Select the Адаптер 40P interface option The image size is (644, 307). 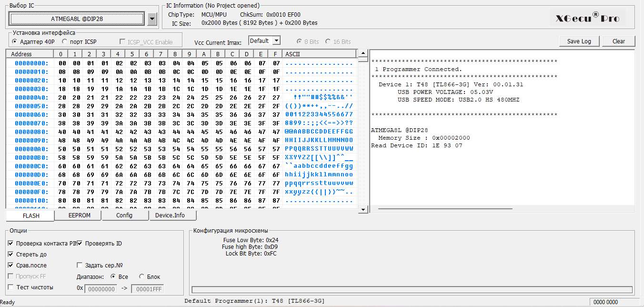click(33, 42)
